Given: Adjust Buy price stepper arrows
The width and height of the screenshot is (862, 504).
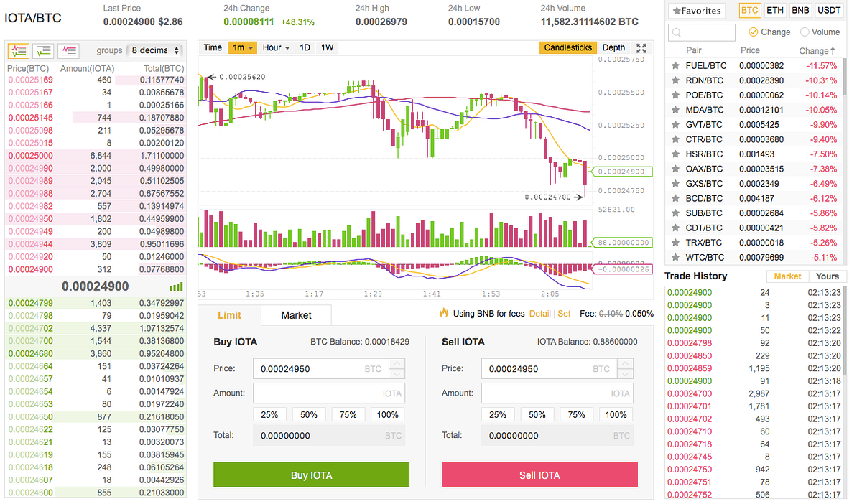Looking at the screenshot, I should [397, 368].
